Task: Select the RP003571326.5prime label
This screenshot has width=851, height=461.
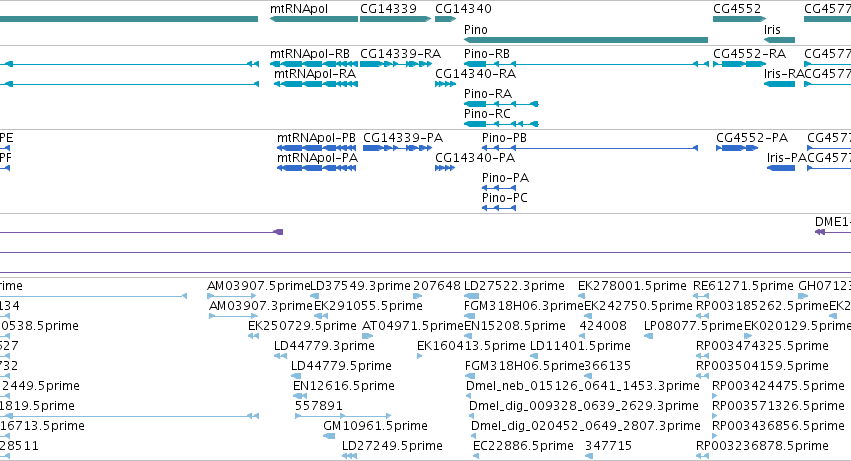Action: [778, 407]
